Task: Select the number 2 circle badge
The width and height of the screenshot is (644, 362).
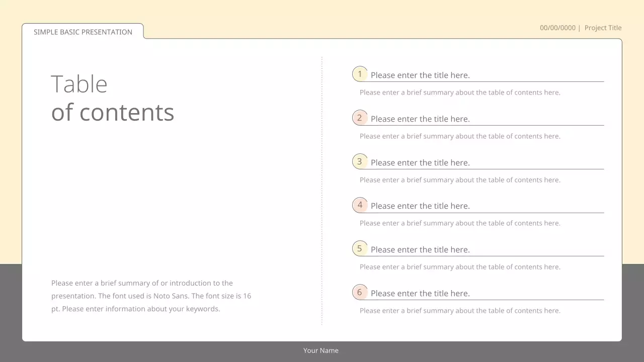Action: point(360,117)
